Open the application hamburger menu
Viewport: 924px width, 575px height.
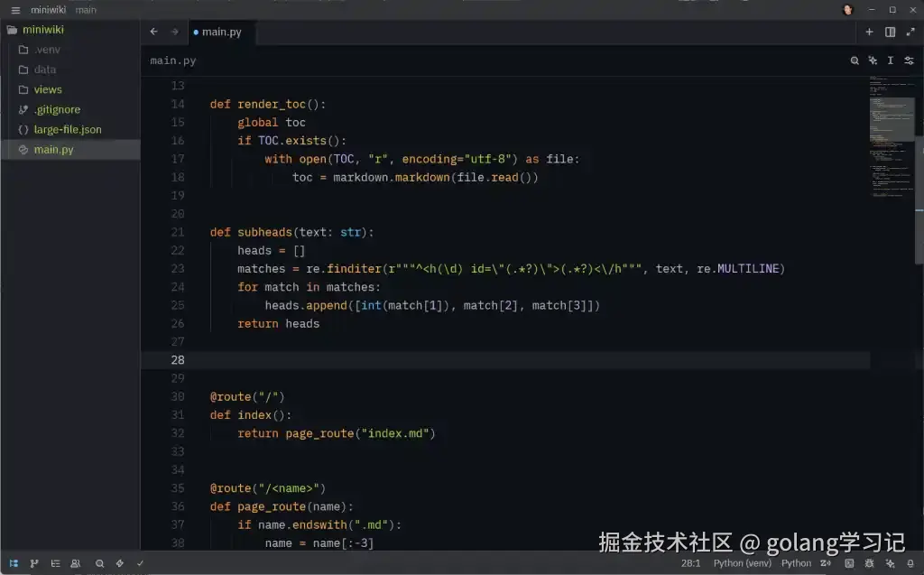[x=16, y=10]
